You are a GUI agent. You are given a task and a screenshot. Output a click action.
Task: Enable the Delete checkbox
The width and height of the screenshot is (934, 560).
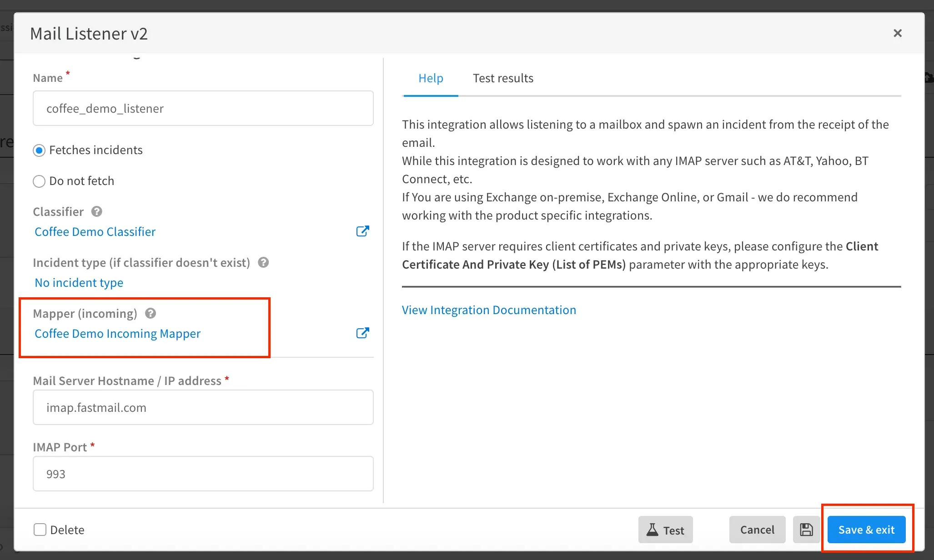tap(40, 530)
